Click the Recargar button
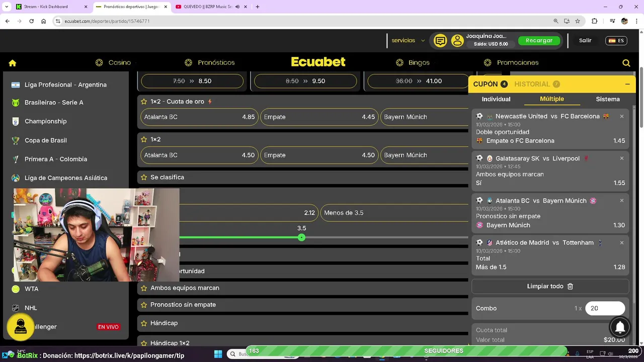Screen dimensions: 644x362 point(539,41)
